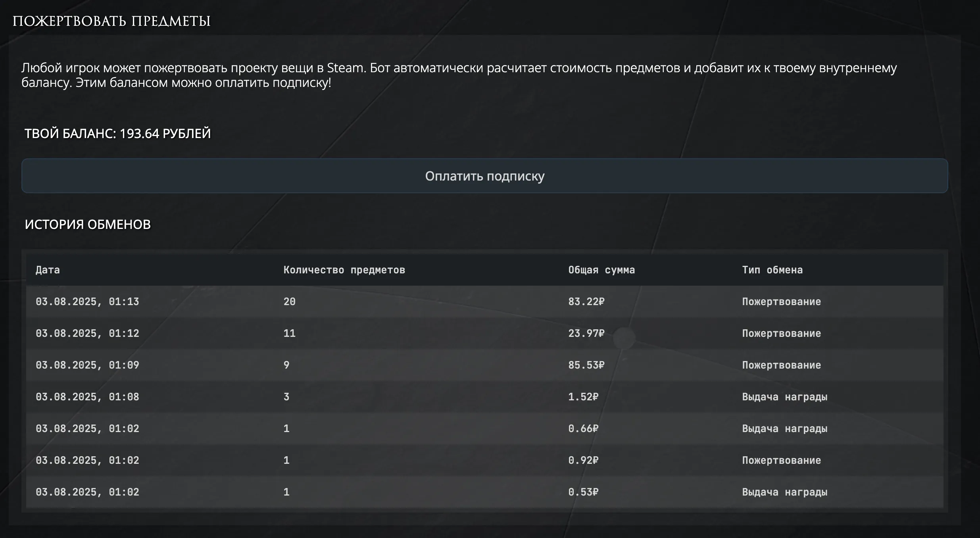Select the item count 20 cell
The height and width of the screenshot is (538, 980).
290,302
